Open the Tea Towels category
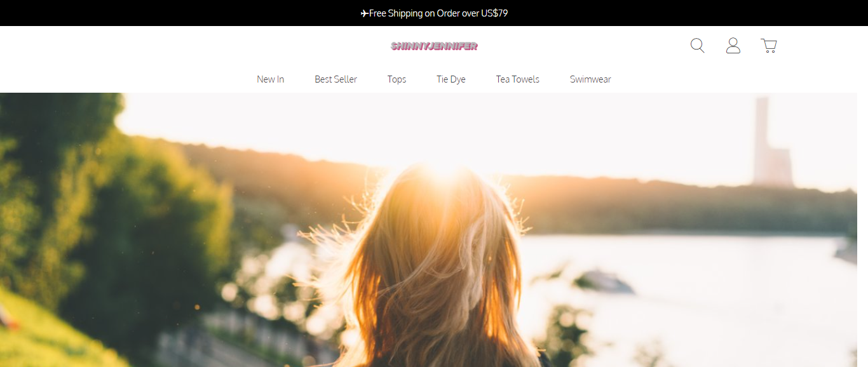Screen dimensions: 868x367 pyautogui.click(x=518, y=79)
